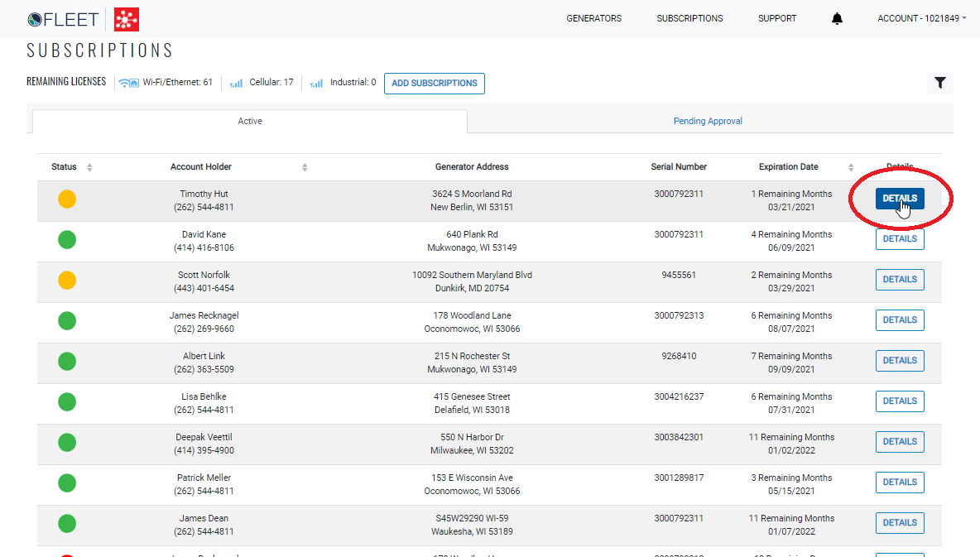
Task: Select the Active tab
Action: point(250,122)
